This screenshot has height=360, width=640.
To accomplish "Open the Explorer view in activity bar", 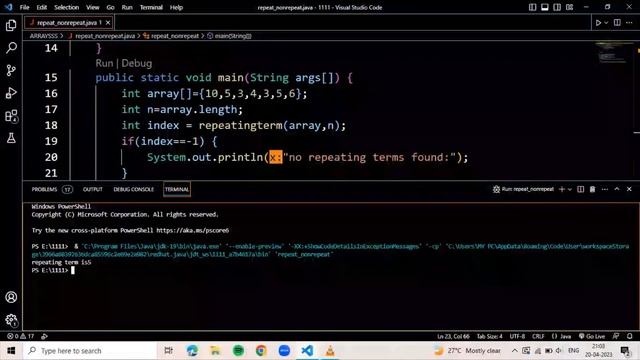I will tap(11, 25).
